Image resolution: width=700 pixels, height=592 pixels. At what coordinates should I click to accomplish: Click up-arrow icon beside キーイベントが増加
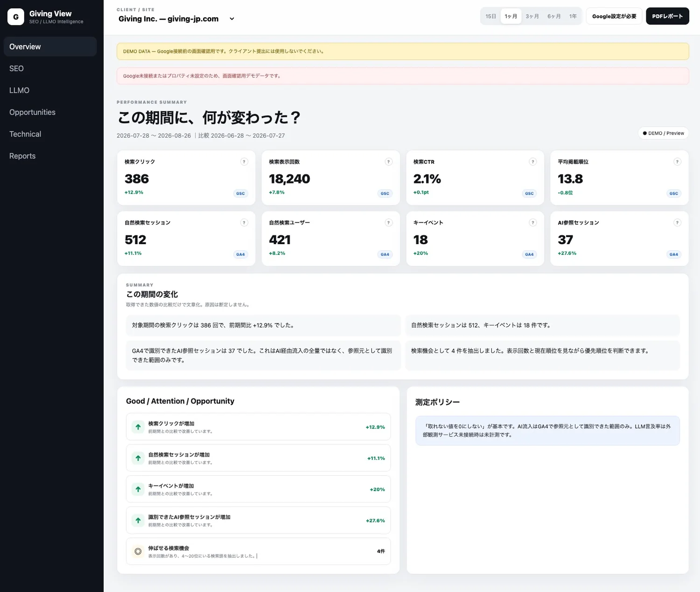[138, 489]
